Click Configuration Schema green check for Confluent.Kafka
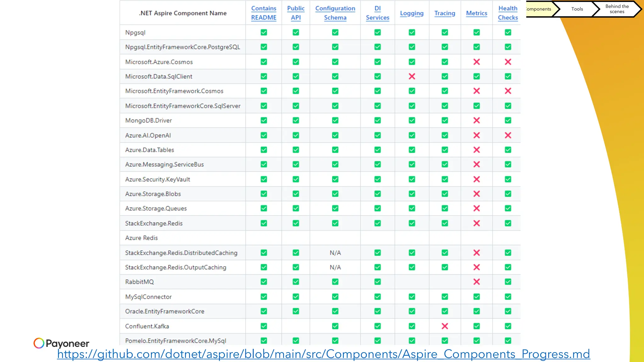Screen dimensions: 644x362 click(x=335, y=326)
